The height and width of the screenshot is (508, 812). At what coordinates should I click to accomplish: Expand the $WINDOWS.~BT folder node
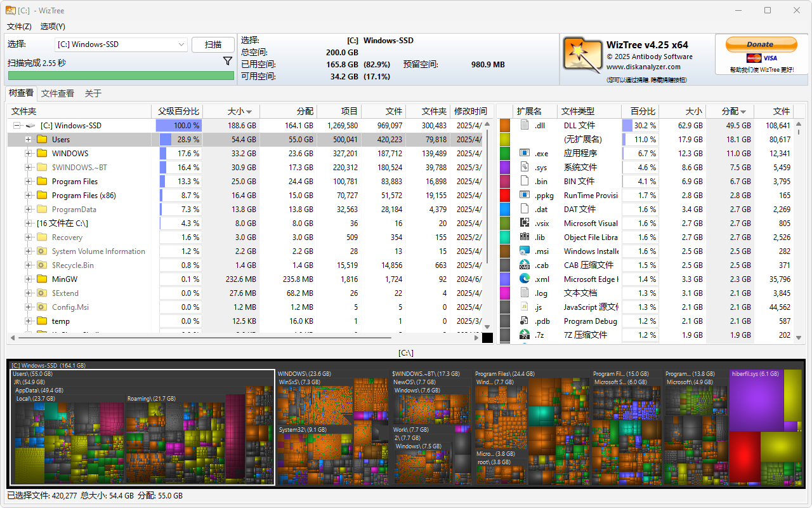point(28,168)
